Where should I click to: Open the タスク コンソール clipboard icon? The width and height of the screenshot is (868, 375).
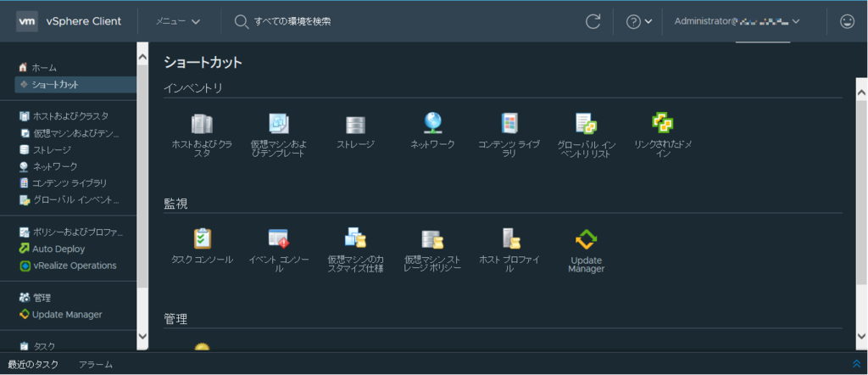tap(202, 238)
